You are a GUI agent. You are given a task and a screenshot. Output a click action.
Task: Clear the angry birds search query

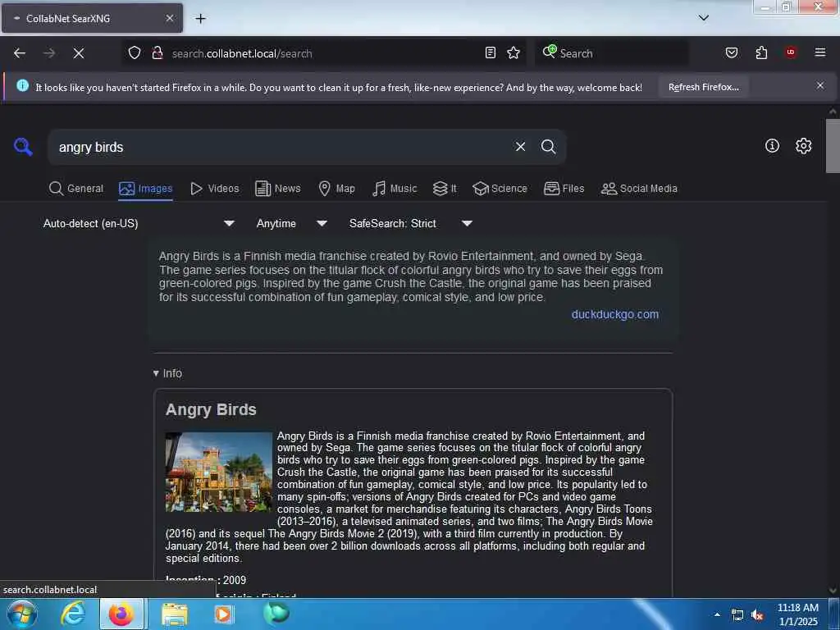(520, 147)
